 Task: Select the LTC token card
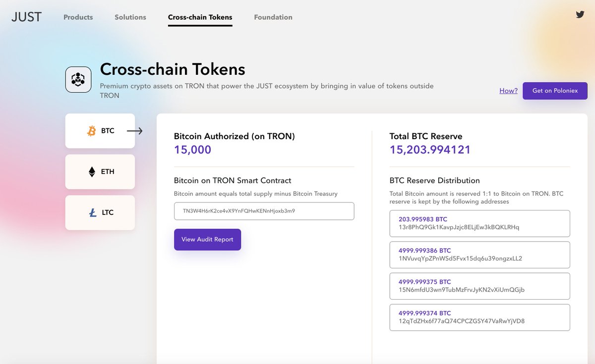click(100, 212)
